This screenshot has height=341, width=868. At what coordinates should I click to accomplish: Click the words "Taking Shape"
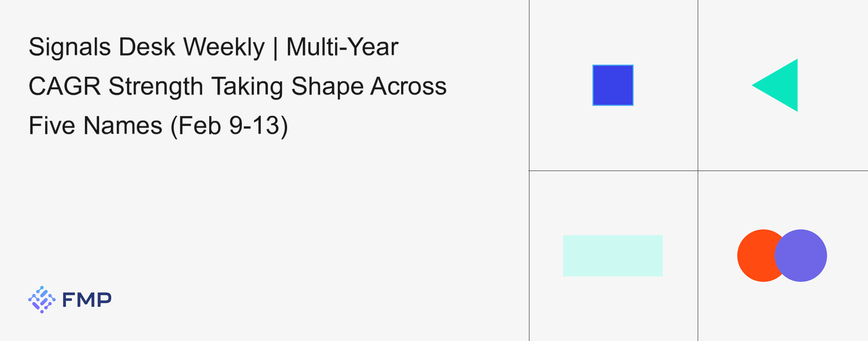[x=288, y=86]
